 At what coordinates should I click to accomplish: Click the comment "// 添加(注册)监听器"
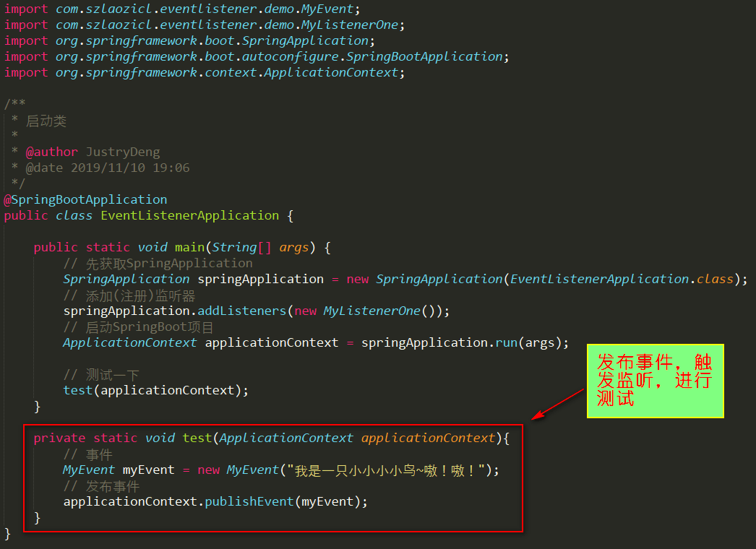[129, 295]
